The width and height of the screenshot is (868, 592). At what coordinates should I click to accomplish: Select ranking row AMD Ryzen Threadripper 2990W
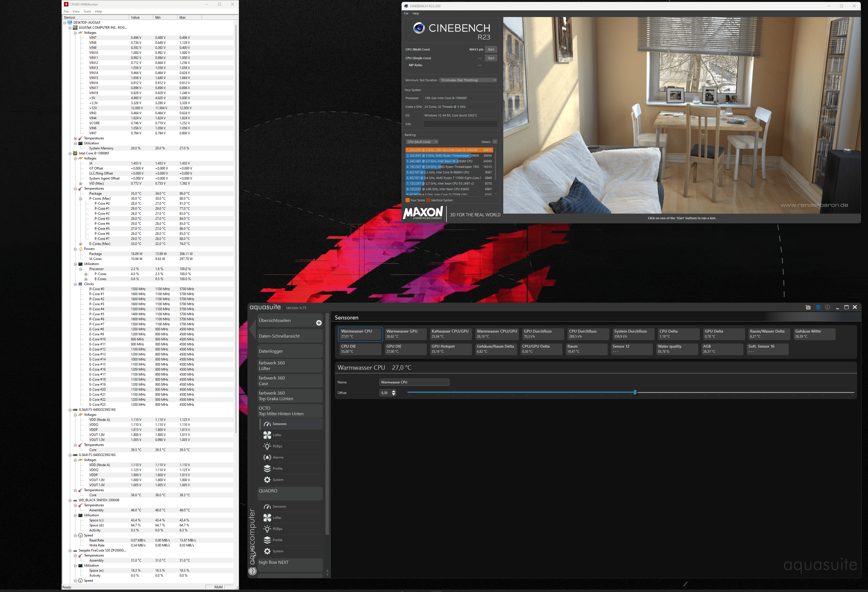[x=449, y=156]
